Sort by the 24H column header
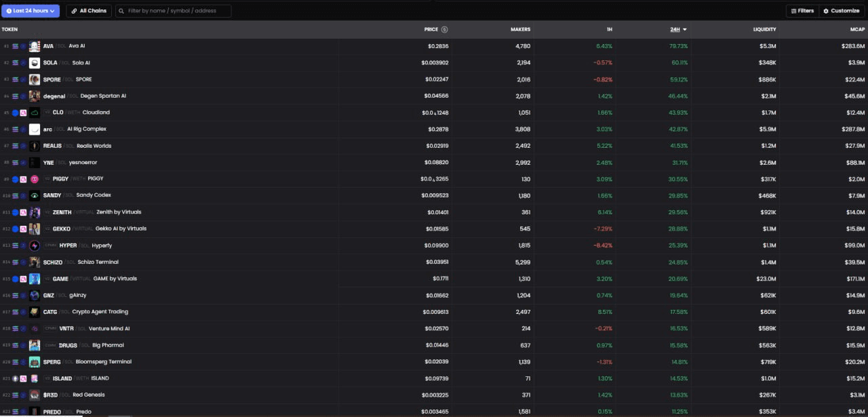This screenshot has width=868, height=417. (x=677, y=30)
